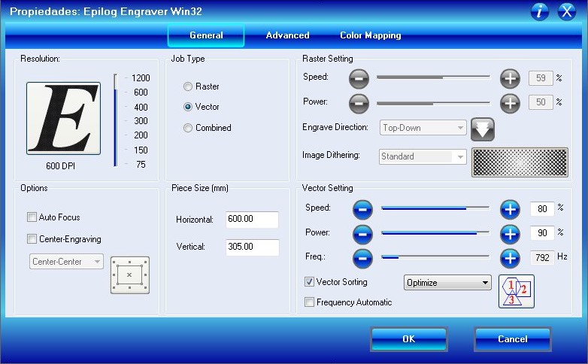The width and height of the screenshot is (588, 364).
Task: Click the Raster Speed slider track
Action: click(x=434, y=77)
